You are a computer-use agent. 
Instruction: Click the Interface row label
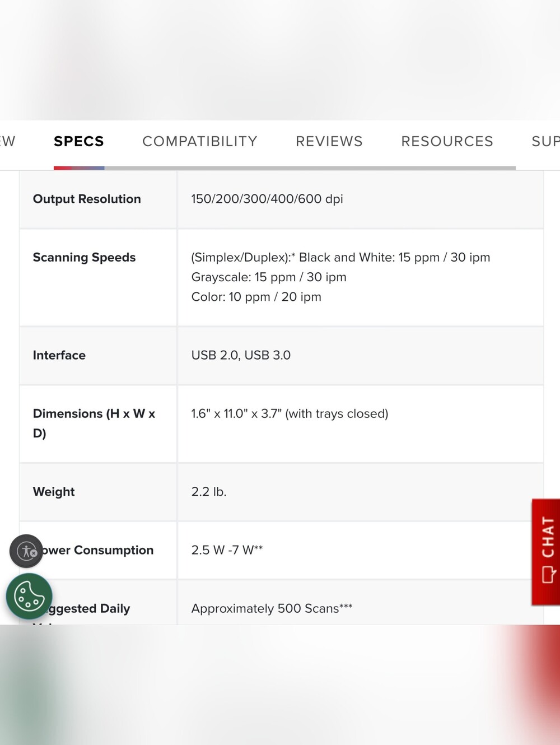pos(59,355)
